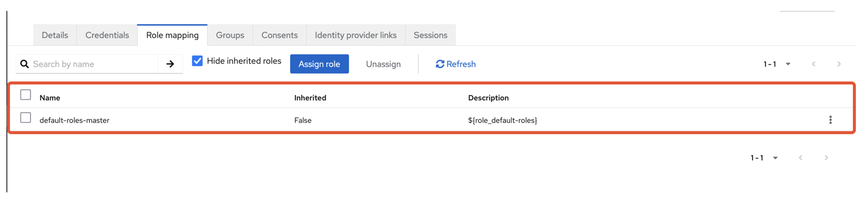Uncheck the Hide inherited roles checkbox
The image size is (868, 200).
pos(197,61)
